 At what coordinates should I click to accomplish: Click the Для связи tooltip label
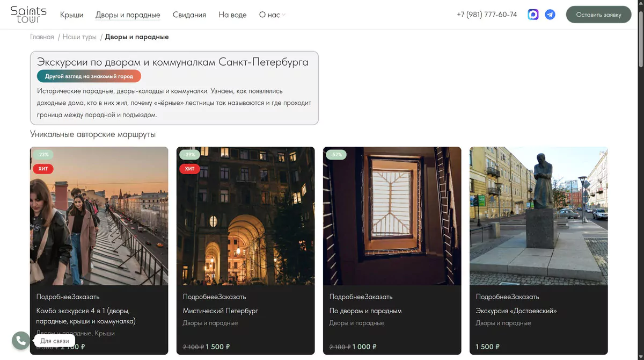(x=55, y=341)
